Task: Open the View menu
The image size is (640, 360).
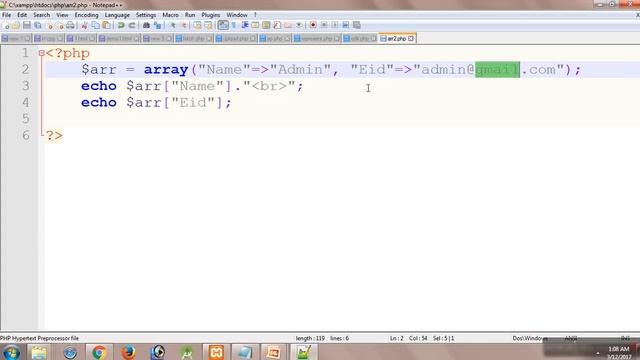Action: click(62, 15)
